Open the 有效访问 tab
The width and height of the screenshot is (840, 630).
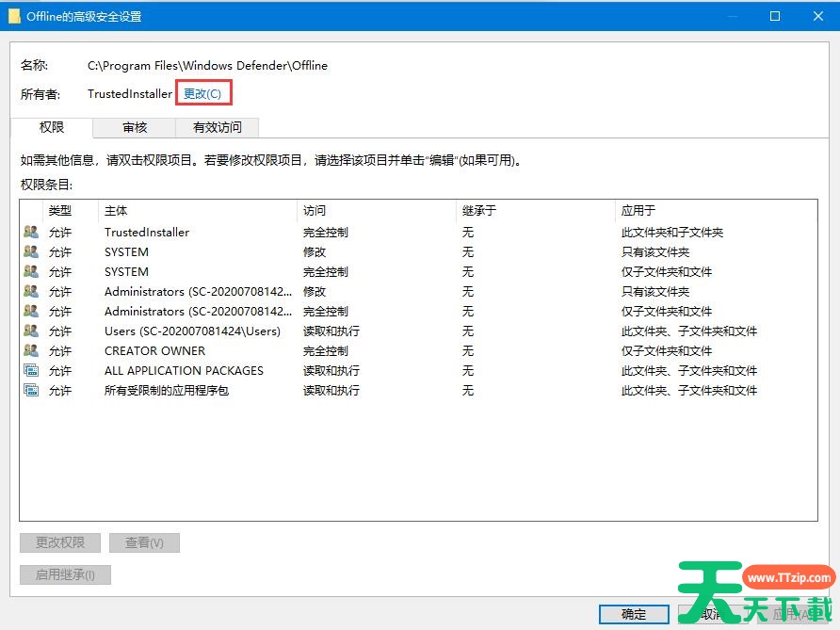tap(218, 127)
